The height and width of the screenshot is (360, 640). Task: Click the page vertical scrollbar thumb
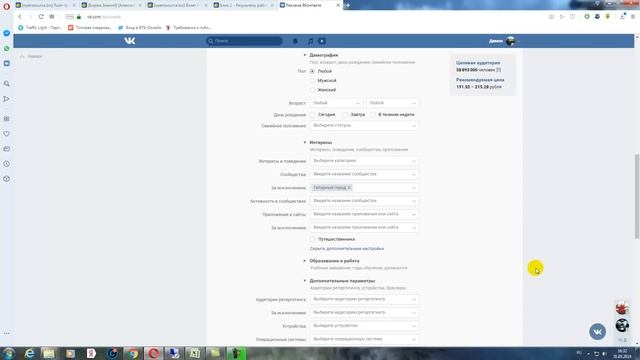click(637, 196)
